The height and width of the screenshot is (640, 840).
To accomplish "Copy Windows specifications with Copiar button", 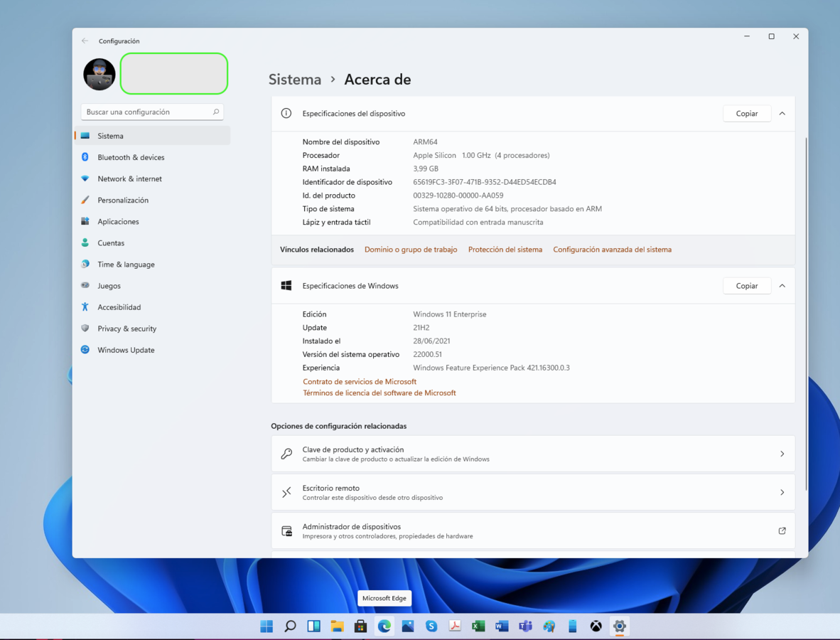I will click(747, 286).
